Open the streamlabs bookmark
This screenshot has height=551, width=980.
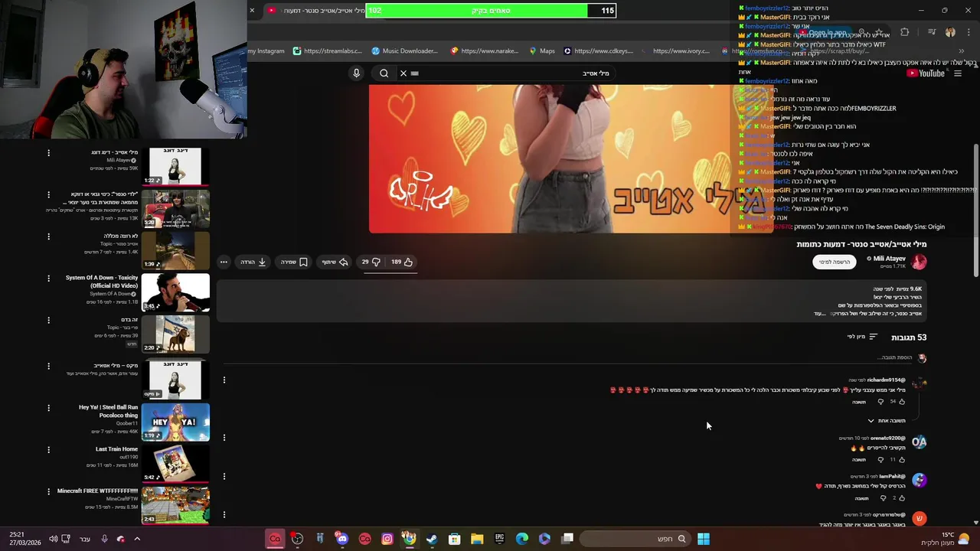327,51
